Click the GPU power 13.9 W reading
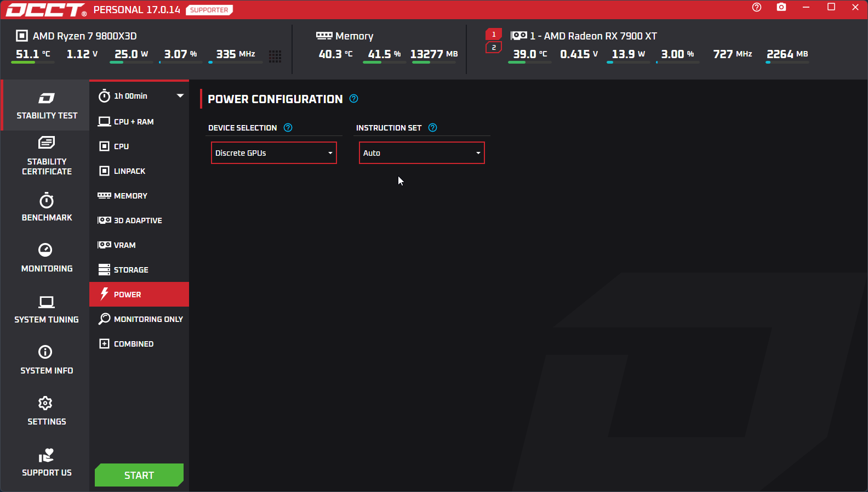The width and height of the screenshot is (868, 492). (629, 54)
